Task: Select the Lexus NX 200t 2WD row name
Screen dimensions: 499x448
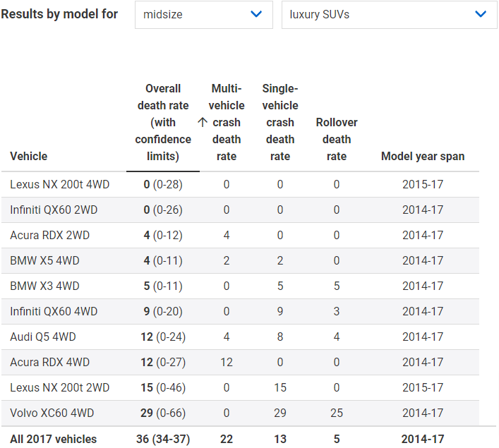Action: tap(59, 388)
